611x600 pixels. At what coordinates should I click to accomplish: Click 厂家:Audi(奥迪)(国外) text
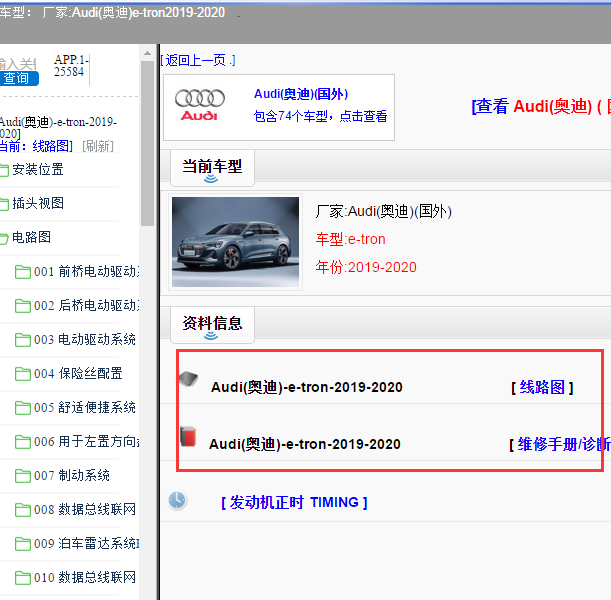(383, 212)
